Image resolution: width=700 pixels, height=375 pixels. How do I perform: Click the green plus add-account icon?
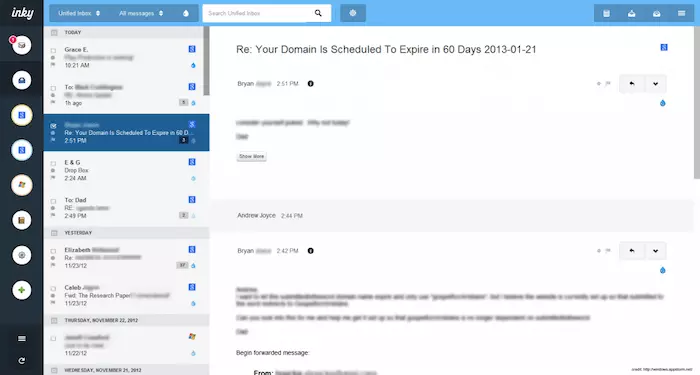21,290
